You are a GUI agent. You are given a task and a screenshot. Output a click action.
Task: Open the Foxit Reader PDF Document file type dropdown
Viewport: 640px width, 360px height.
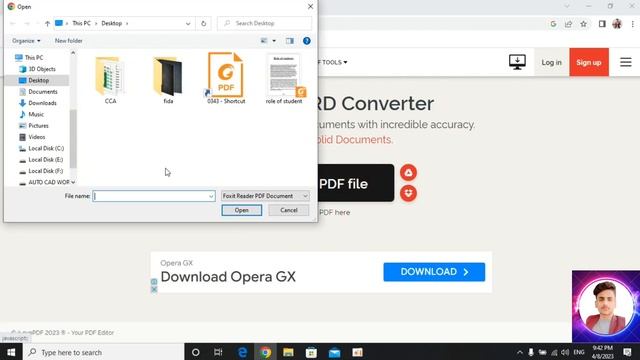pyautogui.click(x=265, y=196)
